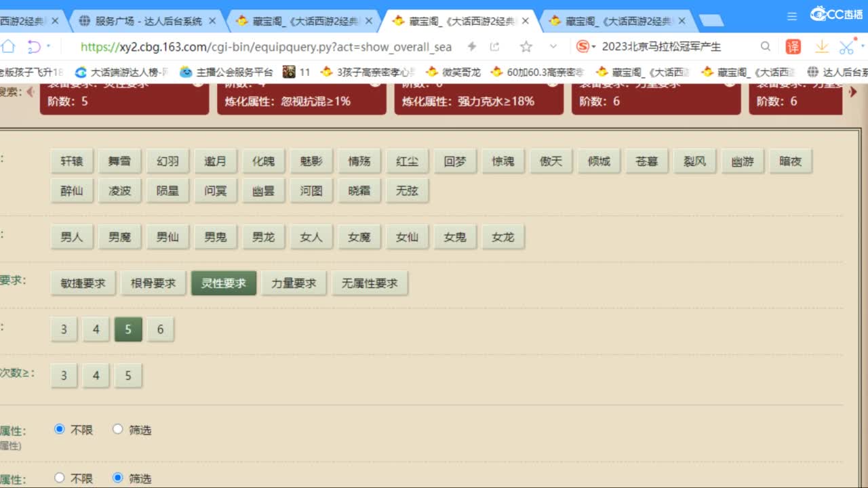The width and height of the screenshot is (868, 488).
Task: Click the lightning speed-mode icon in address bar
Action: pos(473,46)
